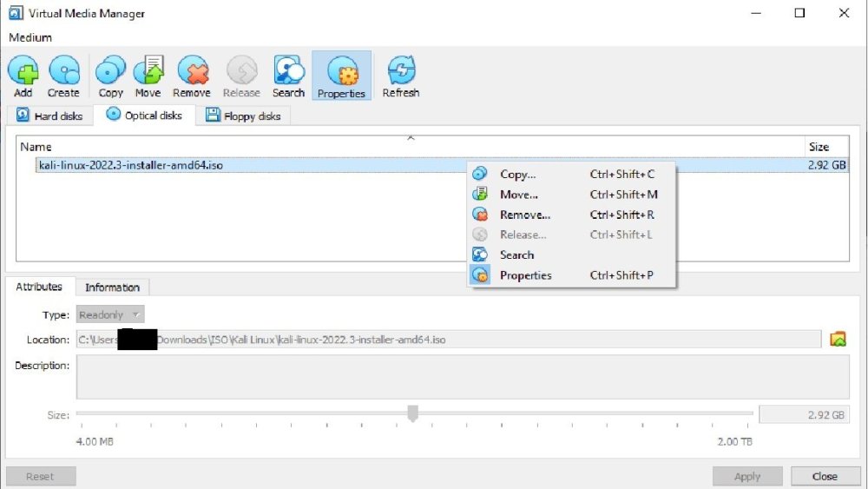Switch to the Optical disks tab
This screenshot has height=489, width=868.
coord(144,115)
